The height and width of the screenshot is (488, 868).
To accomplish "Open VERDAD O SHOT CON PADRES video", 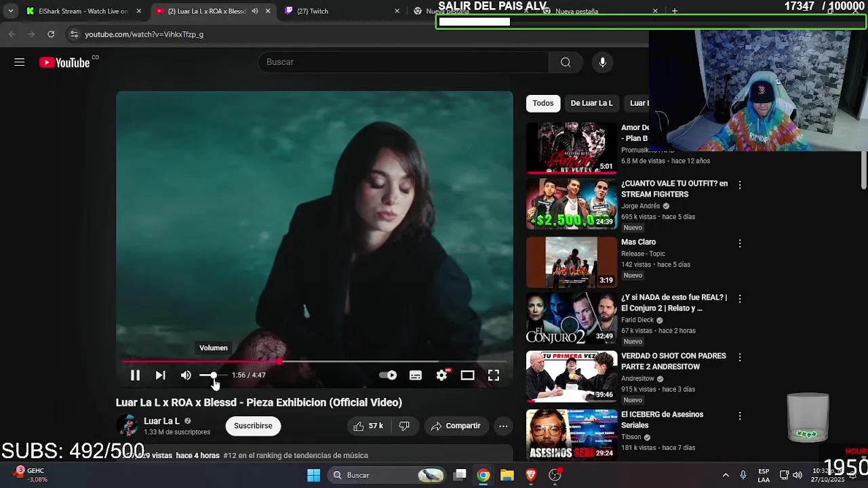I will click(x=673, y=361).
